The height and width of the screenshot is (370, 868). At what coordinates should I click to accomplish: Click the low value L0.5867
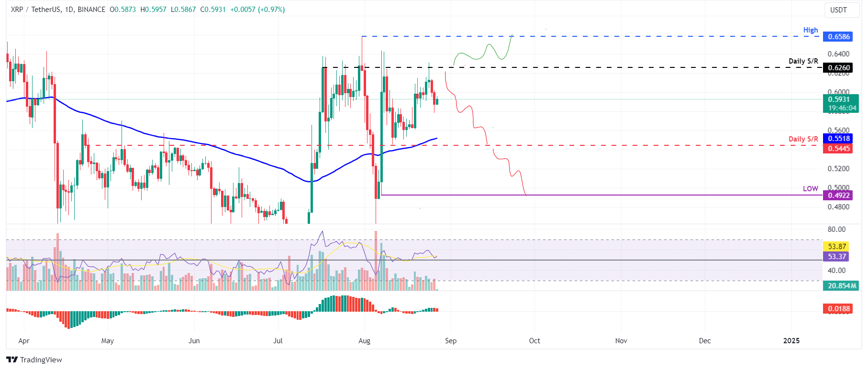click(183, 10)
